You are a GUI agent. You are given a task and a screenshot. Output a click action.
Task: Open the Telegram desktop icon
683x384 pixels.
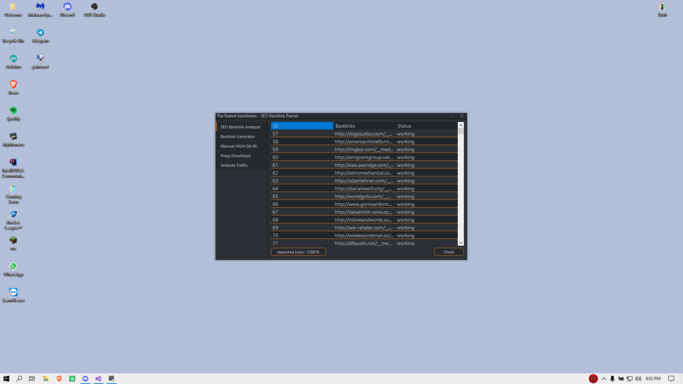40,36
